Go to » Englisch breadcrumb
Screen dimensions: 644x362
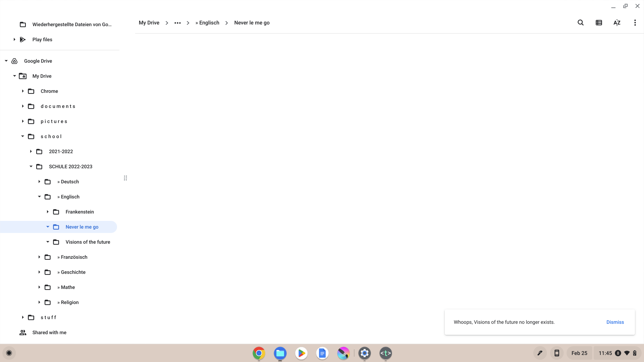(207, 23)
